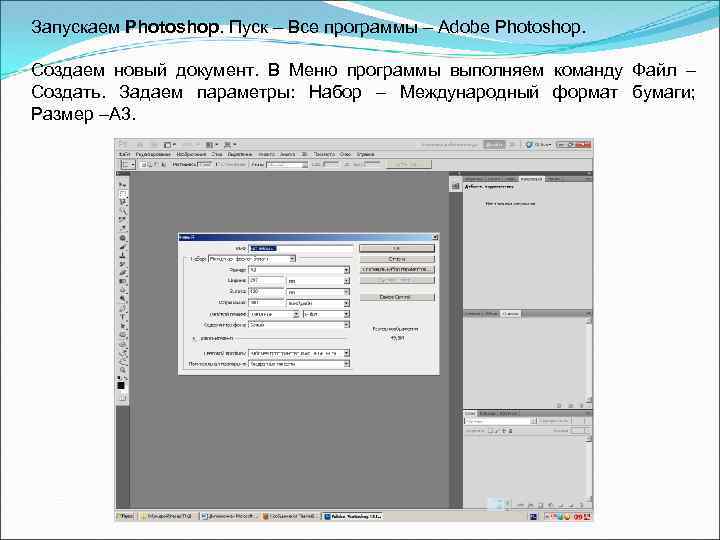Open the Цветовой режим dropdown
Screen dimensions: 720x540
(x=274, y=314)
